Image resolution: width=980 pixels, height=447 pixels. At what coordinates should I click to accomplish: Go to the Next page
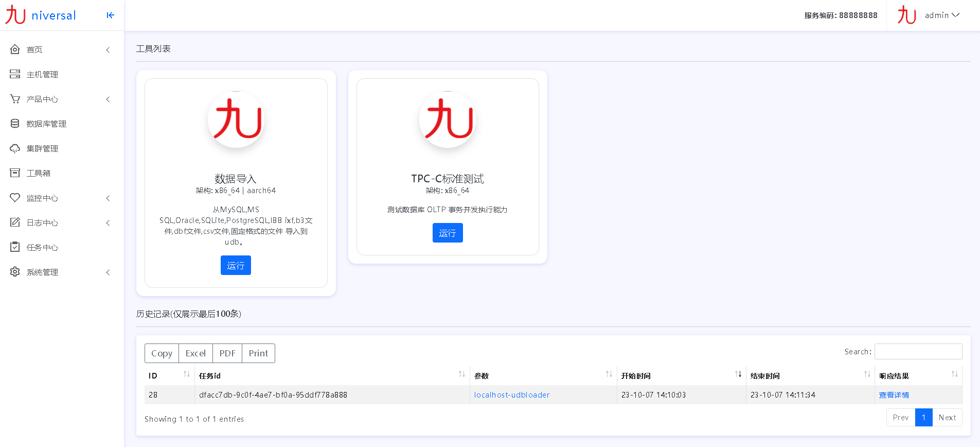tap(947, 418)
